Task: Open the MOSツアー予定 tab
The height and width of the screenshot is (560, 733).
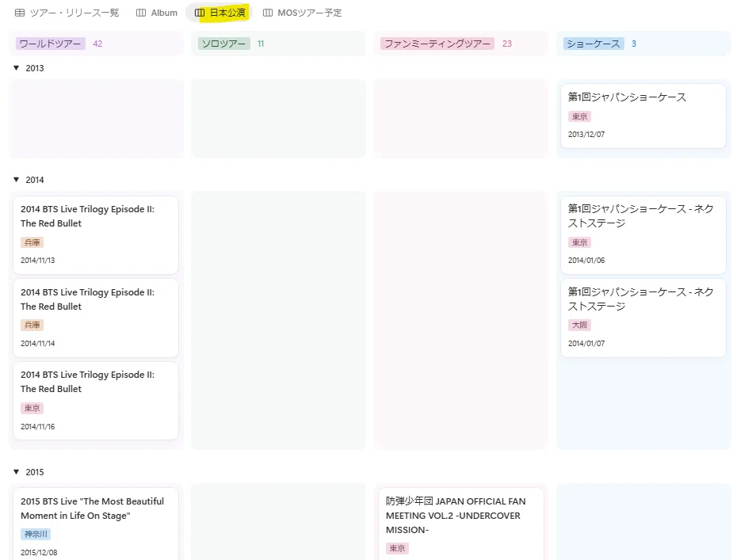Action: coord(302,13)
